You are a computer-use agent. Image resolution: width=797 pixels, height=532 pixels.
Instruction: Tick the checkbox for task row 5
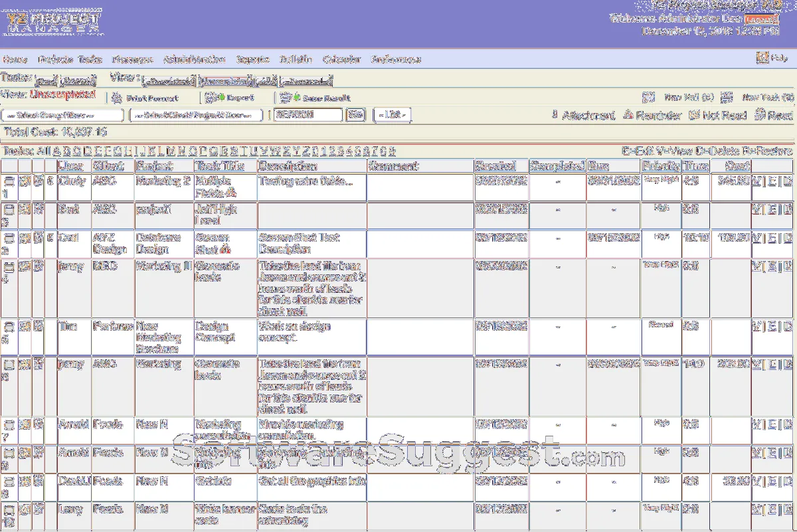pyautogui.click(x=9, y=327)
